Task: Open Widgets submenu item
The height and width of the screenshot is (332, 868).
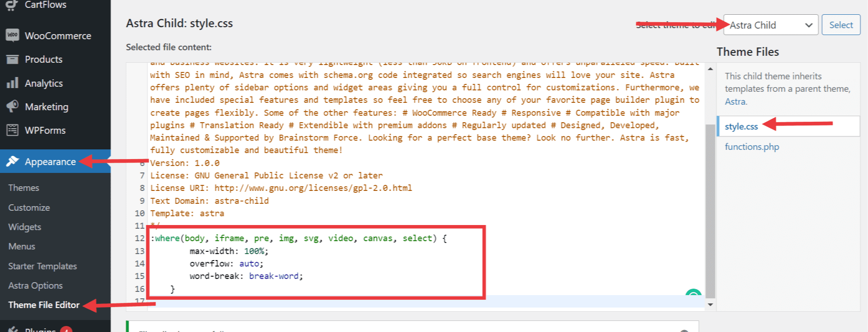Action: 25,227
